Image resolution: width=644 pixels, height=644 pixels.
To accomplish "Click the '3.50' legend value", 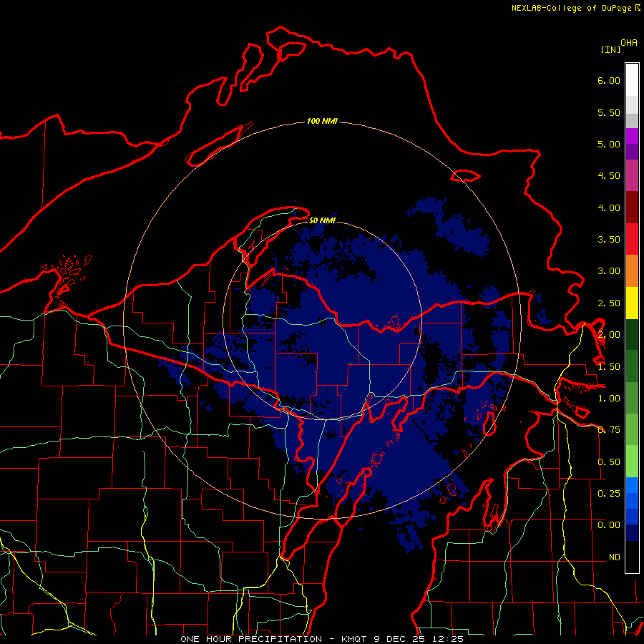I will [609, 240].
